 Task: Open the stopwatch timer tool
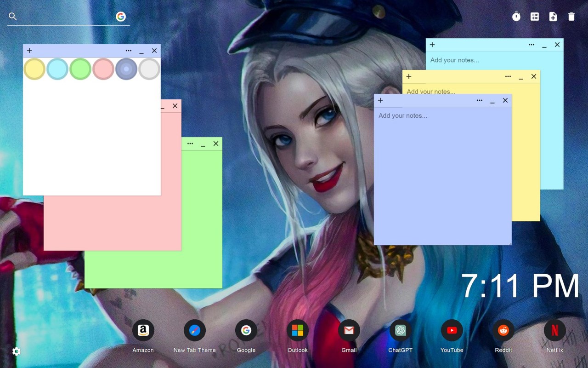(x=516, y=17)
